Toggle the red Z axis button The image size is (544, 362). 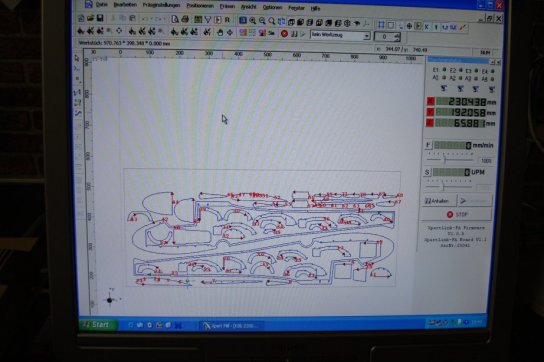pos(430,123)
